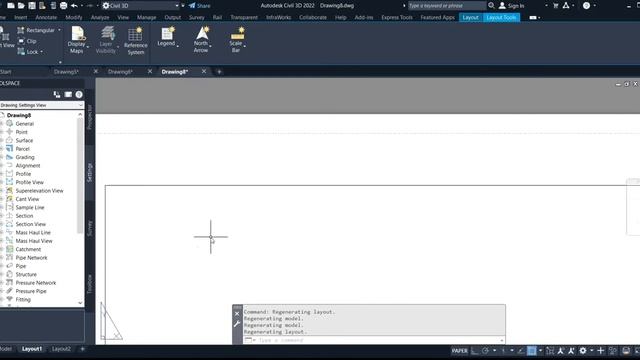Toggle ortho mode L-shaped icon in status bar

point(475,351)
